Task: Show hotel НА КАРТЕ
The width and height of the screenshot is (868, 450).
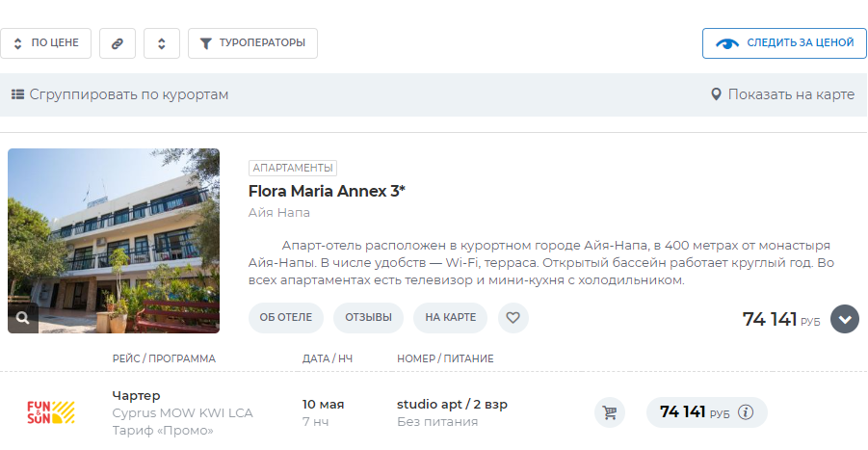Action: 450,318
